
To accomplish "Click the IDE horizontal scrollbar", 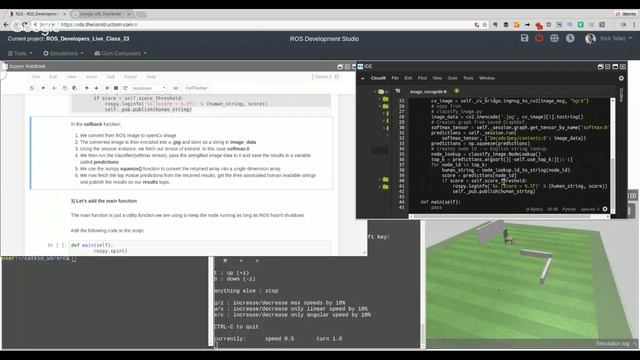I will pos(509,217).
